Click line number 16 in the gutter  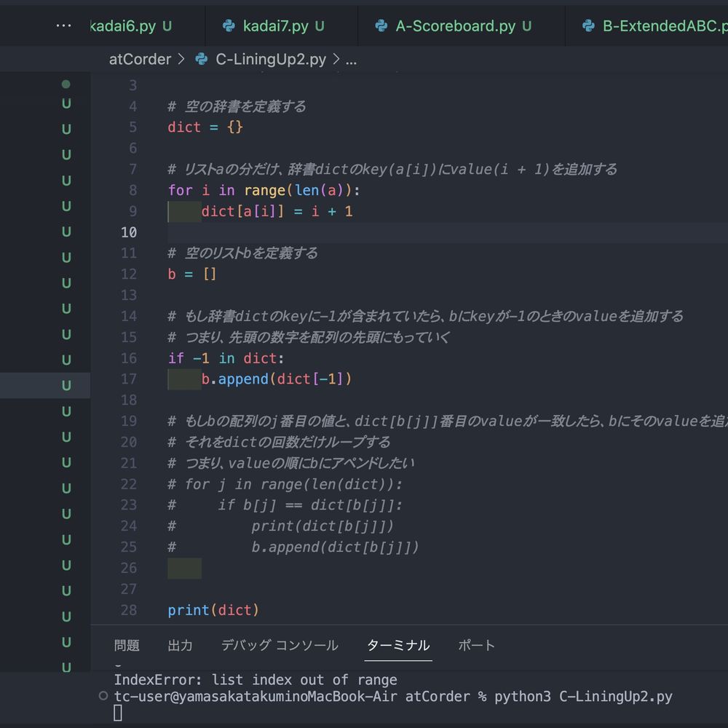click(x=129, y=358)
